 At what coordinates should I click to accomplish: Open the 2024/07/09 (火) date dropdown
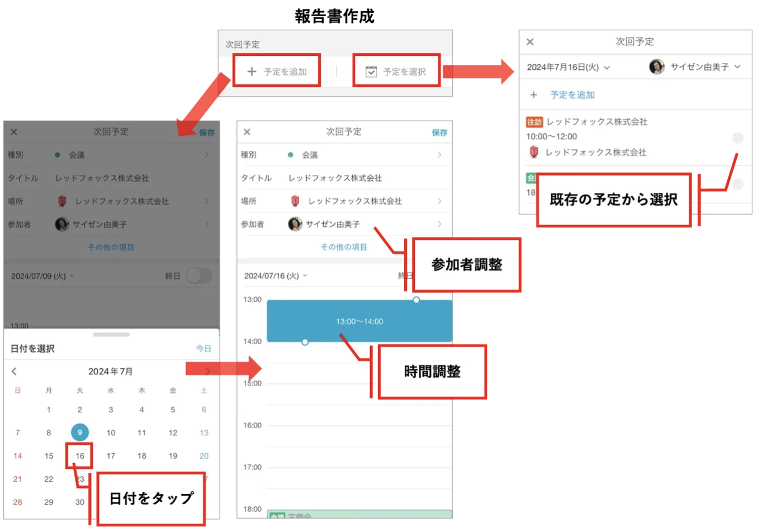click(x=42, y=276)
